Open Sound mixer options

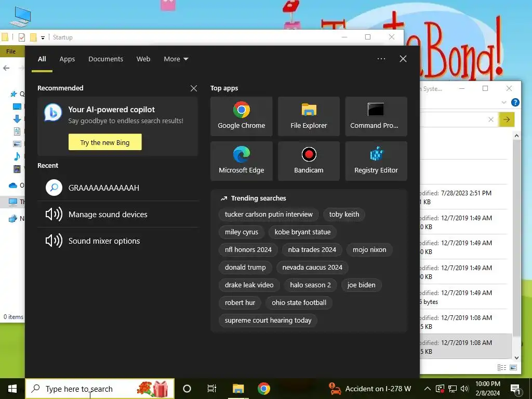118,241
